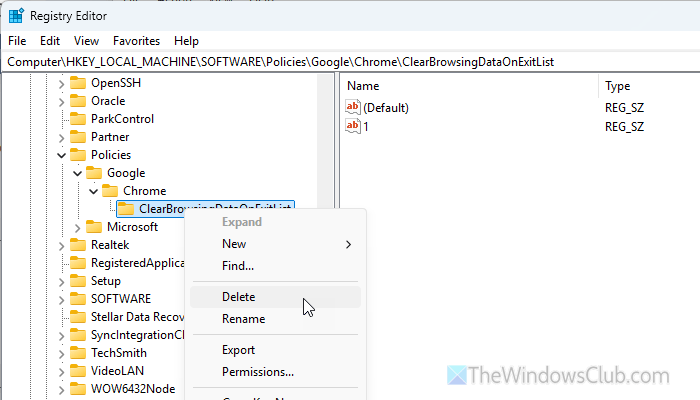Open the File menu
This screenshot has height=400, width=700.
coord(17,41)
